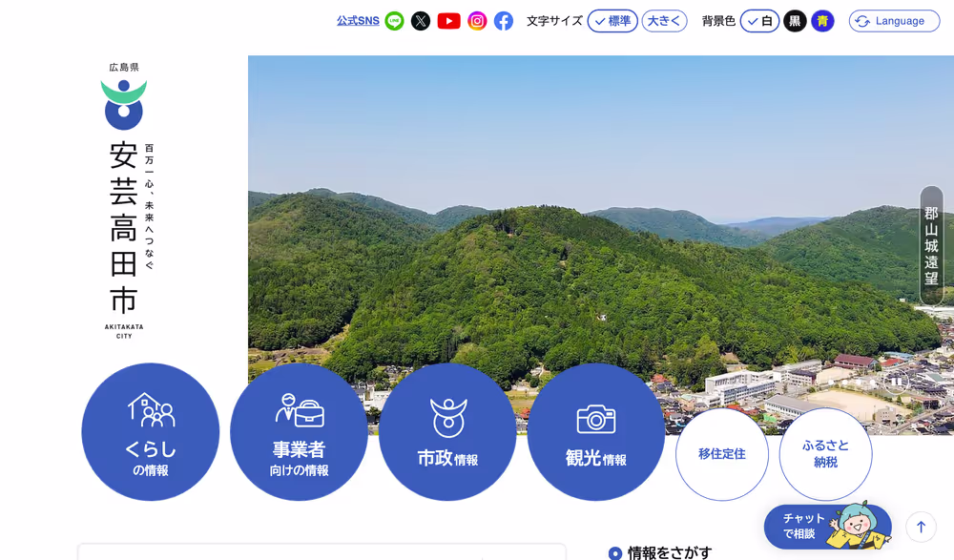
Task: Open the Language selector
Action: pos(894,21)
